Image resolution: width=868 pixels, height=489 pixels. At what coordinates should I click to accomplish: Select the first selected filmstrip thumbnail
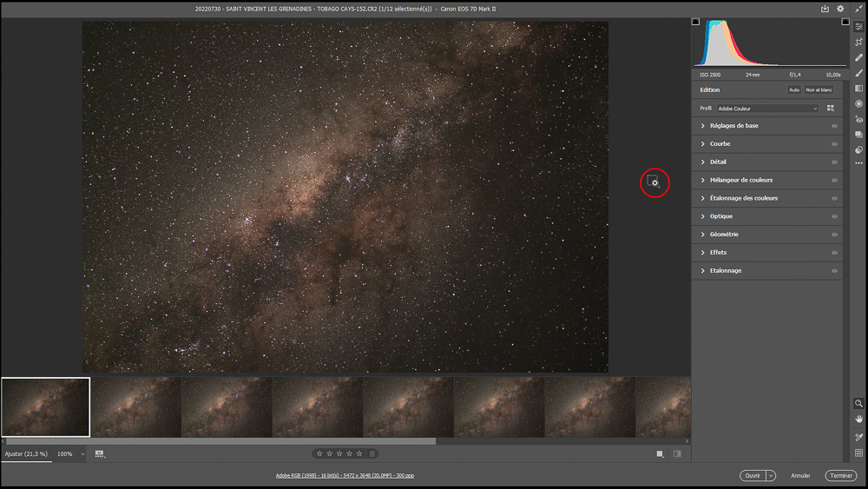pyautogui.click(x=45, y=407)
